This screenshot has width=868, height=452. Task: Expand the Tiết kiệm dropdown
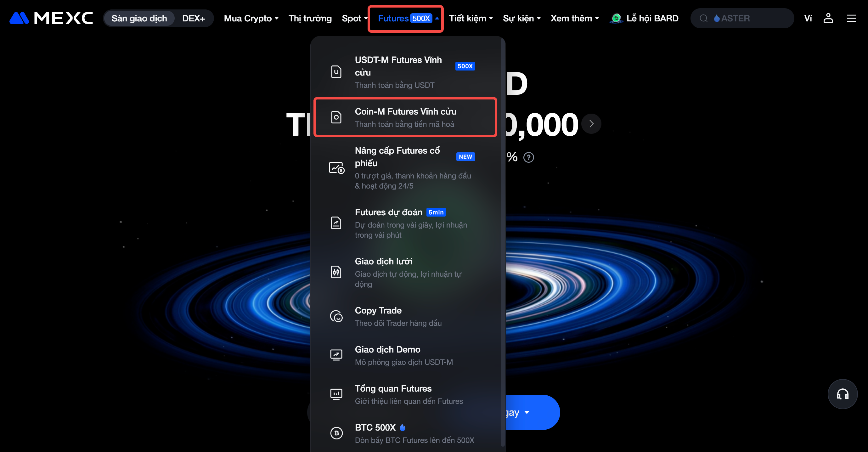(x=471, y=18)
